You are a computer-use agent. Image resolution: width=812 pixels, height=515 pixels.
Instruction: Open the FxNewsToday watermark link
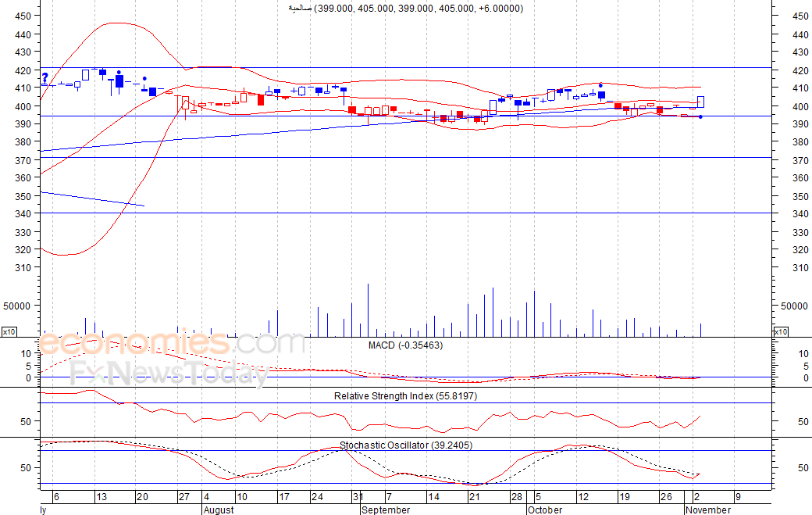(x=168, y=374)
